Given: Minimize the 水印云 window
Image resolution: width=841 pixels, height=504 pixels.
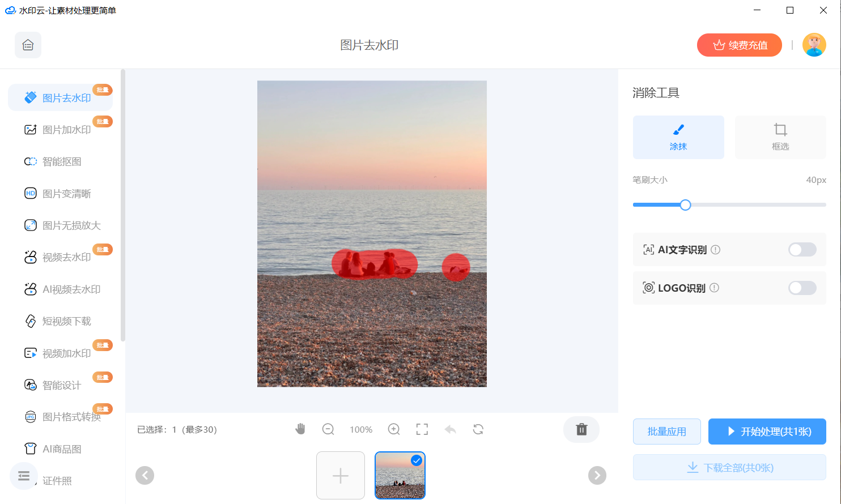Looking at the screenshot, I should (758, 10).
